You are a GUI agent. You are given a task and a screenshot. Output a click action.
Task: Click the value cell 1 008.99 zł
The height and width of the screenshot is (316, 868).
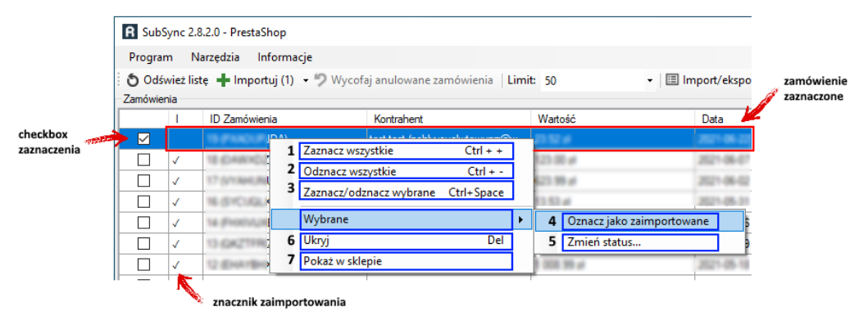tap(612, 264)
